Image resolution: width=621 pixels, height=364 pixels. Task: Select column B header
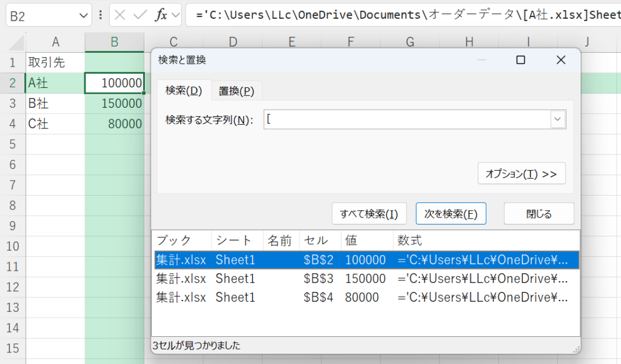coord(115,42)
